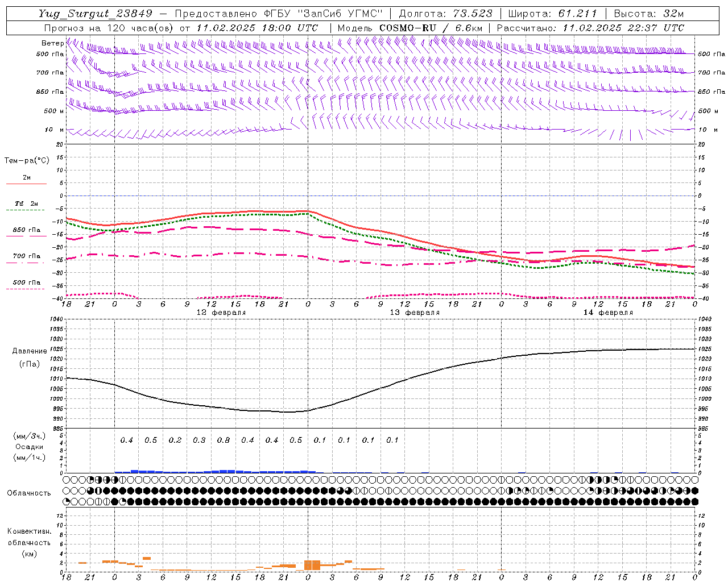Click the 500 гПа temperature legend line sample

pos(26,289)
